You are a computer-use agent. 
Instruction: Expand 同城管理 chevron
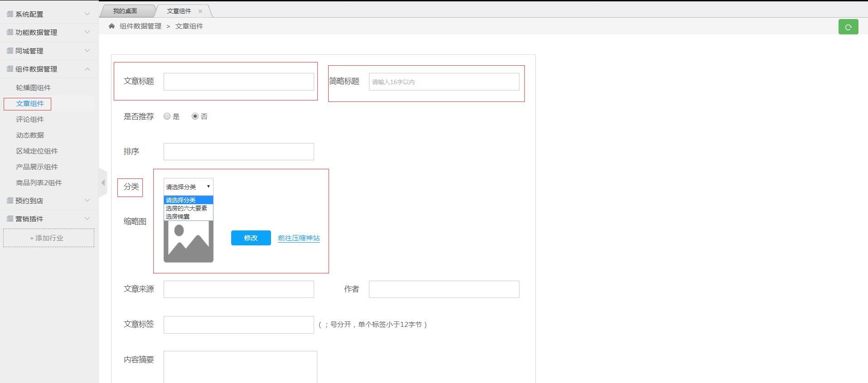tap(87, 51)
